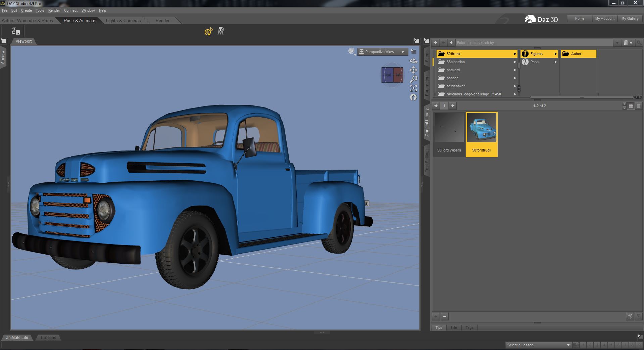Expand the pontiac folder arrow
Viewport: 644px width, 350px height.
[515, 78]
